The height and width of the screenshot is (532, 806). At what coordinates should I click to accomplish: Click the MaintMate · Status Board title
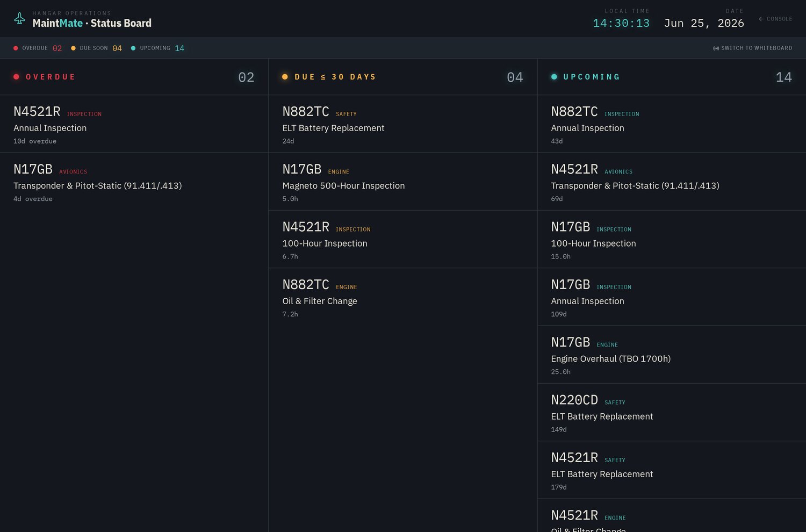click(x=92, y=23)
